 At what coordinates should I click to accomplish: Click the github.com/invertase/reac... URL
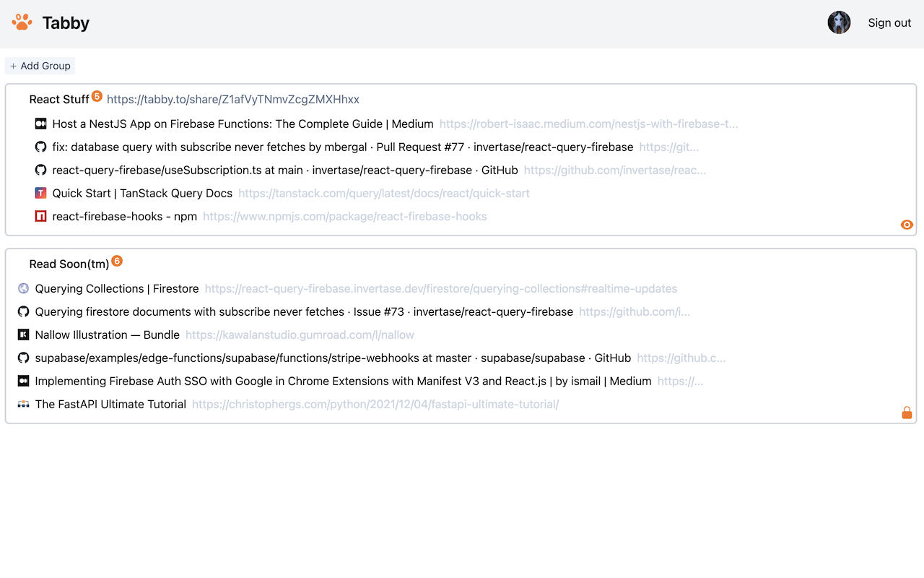[615, 171]
